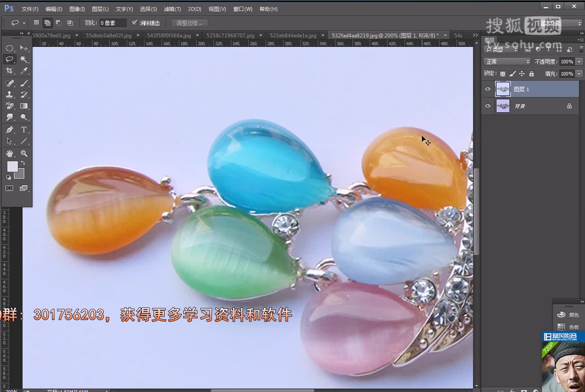The image size is (585, 392).
Task: Open the 文件(F) menu
Action: (x=30, y=9)
